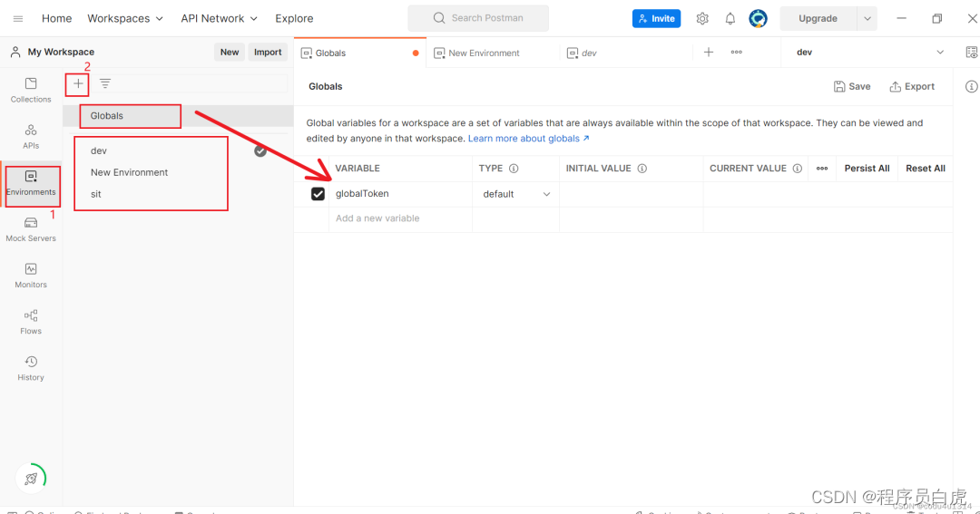Open a new tab with plus icon
This screenshot has height=514, width=980.
pos(708,53)
